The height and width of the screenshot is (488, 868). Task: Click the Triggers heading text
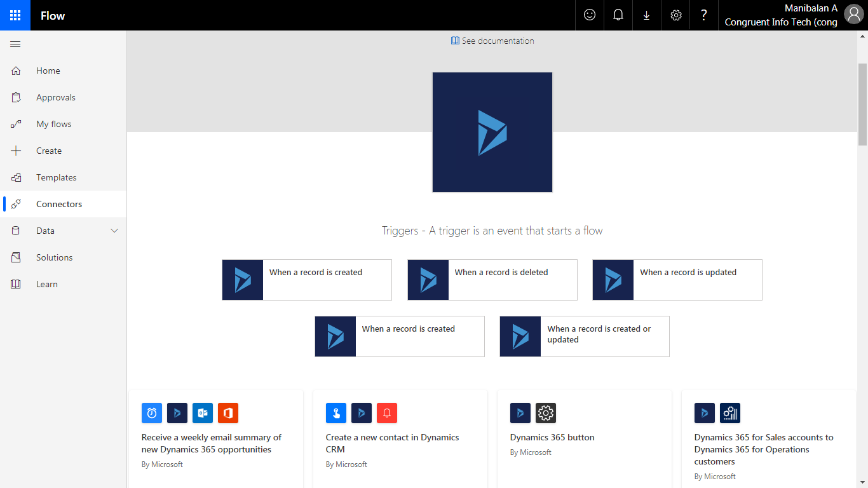pyautogui.click(x=492, y=231)
